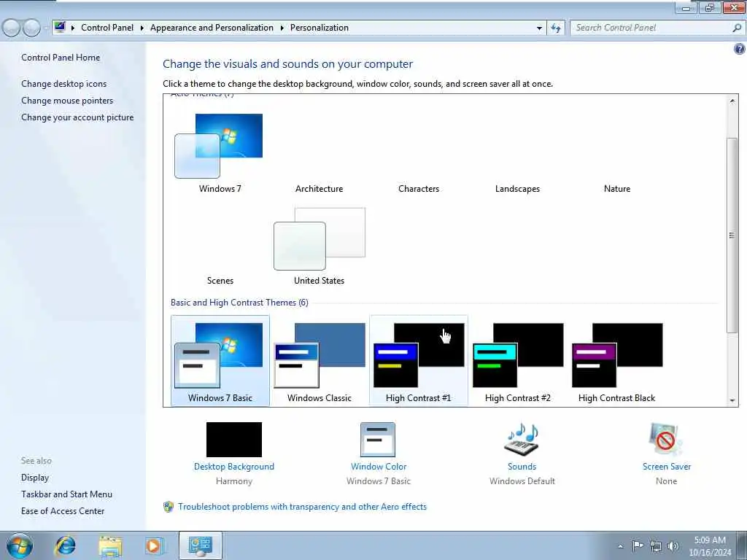Click the search magnifier icon
Image resolution: width=747 pixels, height=560 pixels.
coord(737,28)
